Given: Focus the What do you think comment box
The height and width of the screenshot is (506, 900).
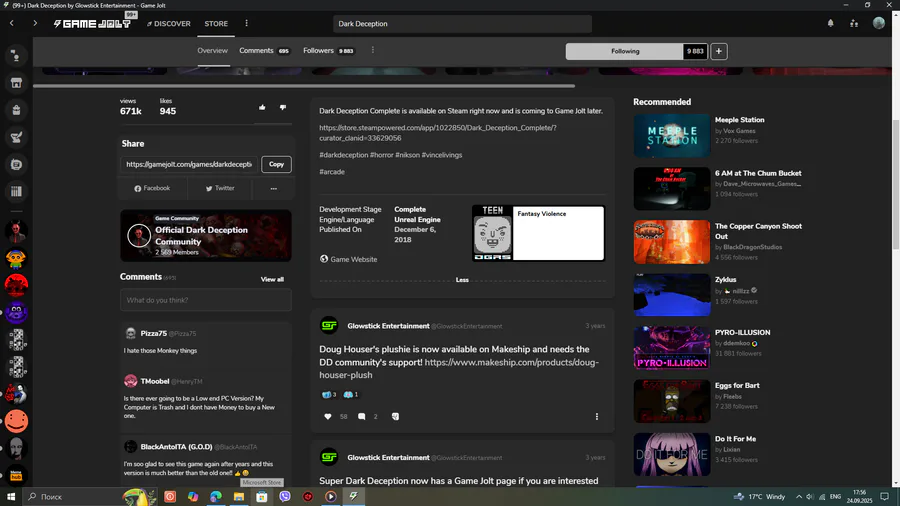Looking at the screenshot, I should pyautogui.click(x=205, y=300).
